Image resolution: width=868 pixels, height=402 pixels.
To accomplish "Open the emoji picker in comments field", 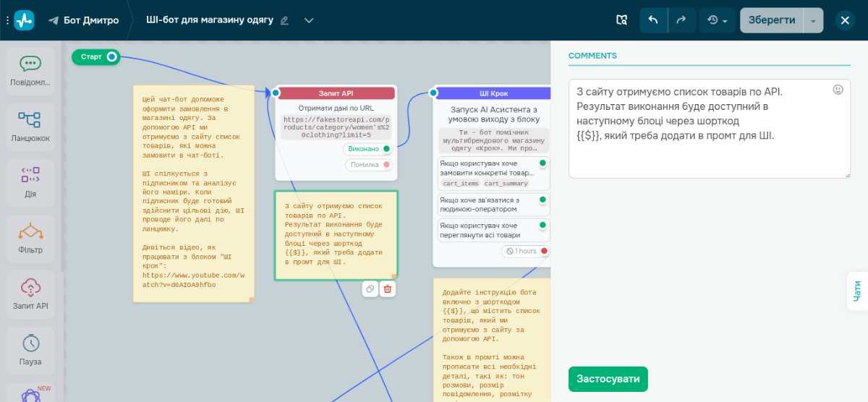I will (x=838, y=90).
